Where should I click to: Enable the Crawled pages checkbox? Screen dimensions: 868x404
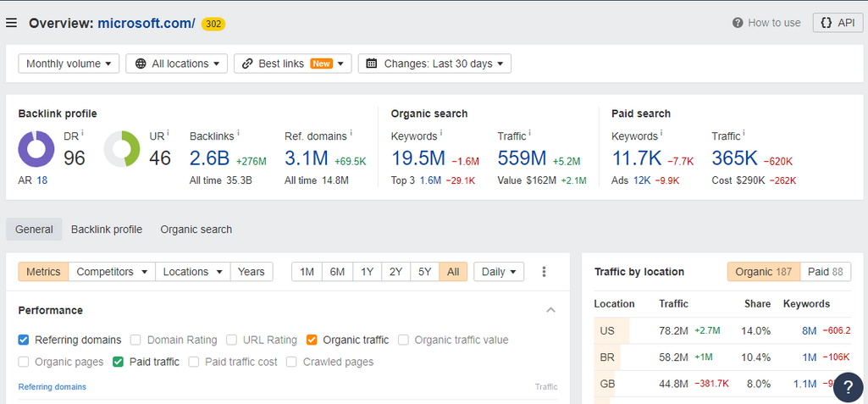tap(291, 362)
